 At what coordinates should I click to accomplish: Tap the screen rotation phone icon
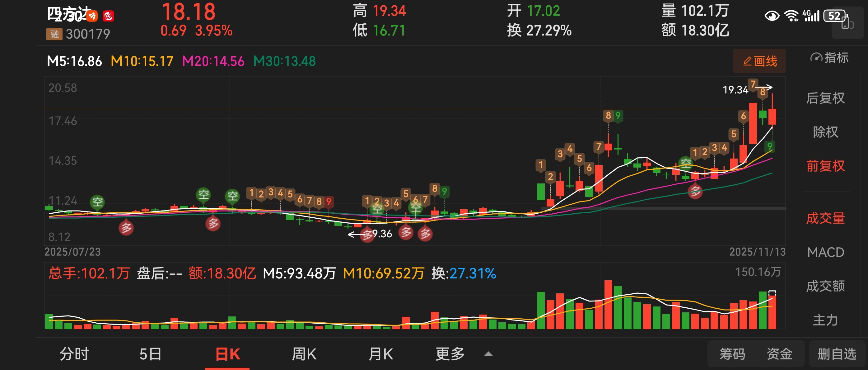point(847,24)
